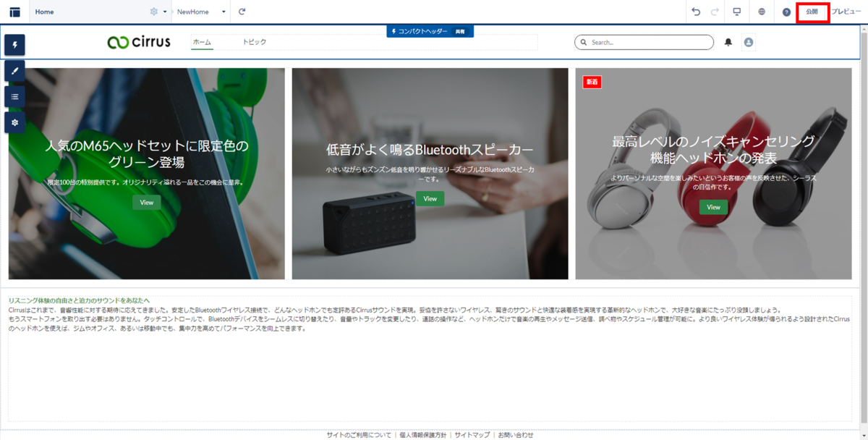Click the Cirrus logo
Screen dimensions: 868x440
click(139, 42)
